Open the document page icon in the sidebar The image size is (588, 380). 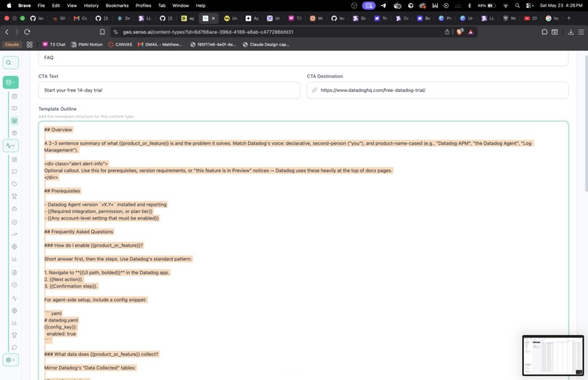(15, 273)
